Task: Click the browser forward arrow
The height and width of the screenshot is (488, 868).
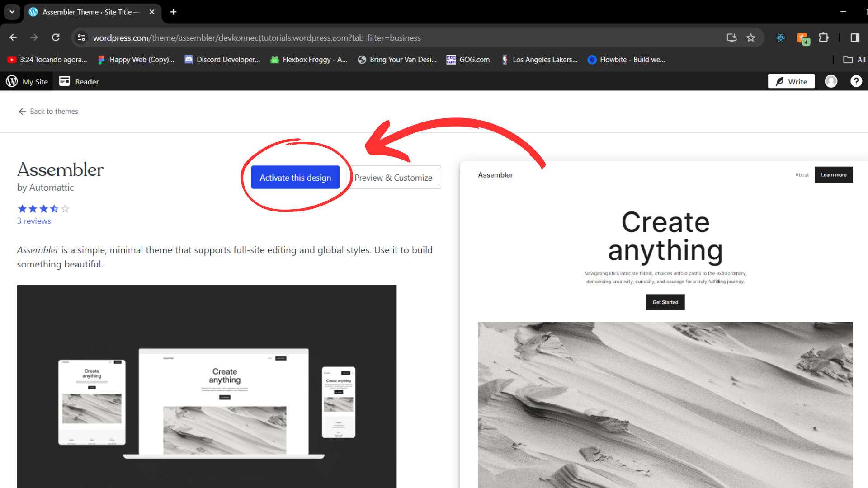Action: pyautogui.click(x=34, y=38)
